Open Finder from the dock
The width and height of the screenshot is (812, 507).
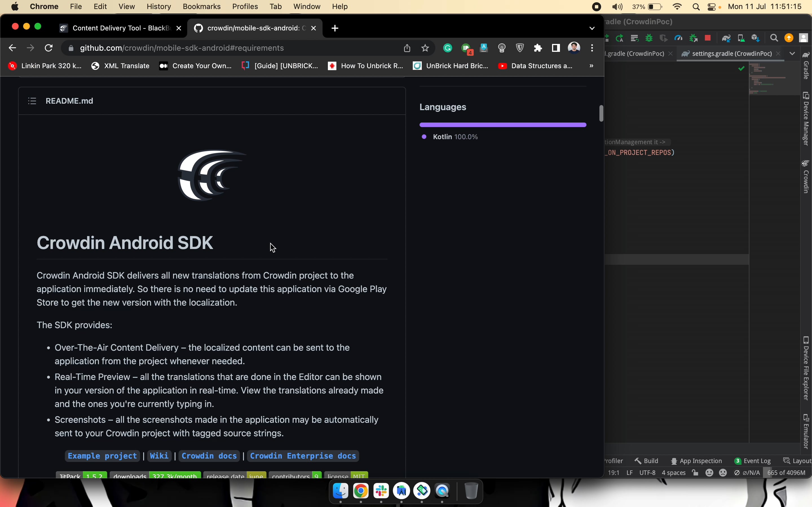pyautogui.click(x=341, y=491)
